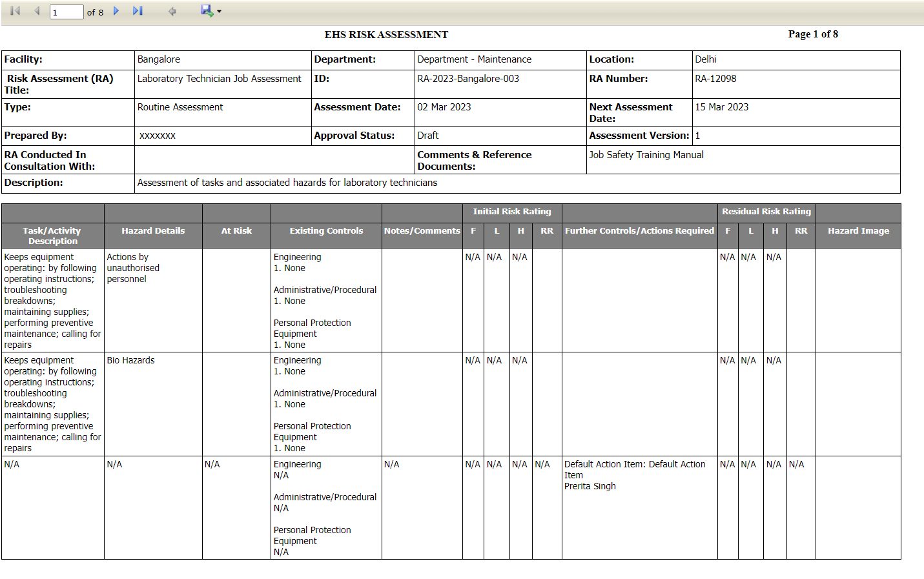Select 'Job Safety Training Manual' reference text
Viewport: 924px width, 579px height.
point(646,155)
